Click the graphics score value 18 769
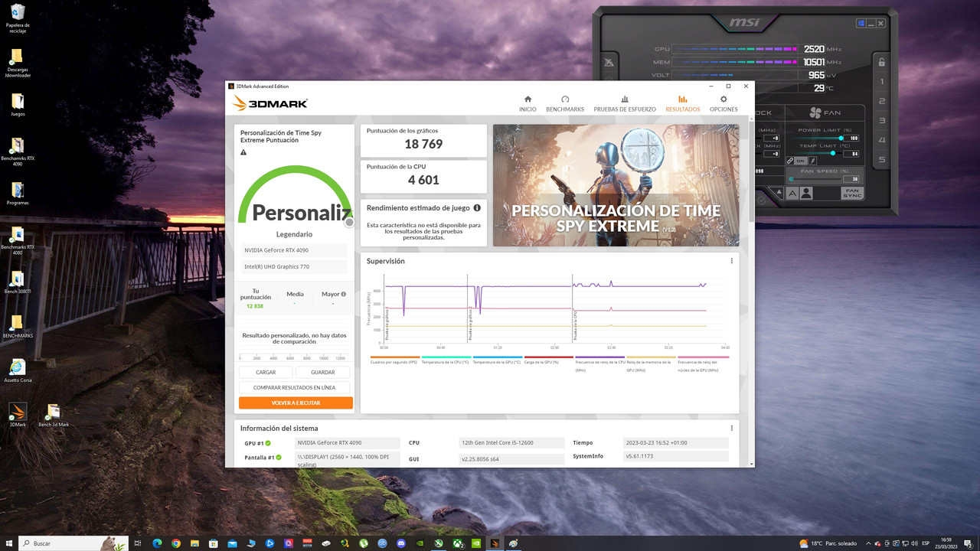The width and height of the screenshot is (980, 551). pyautogui.click(x=423, y=144)
